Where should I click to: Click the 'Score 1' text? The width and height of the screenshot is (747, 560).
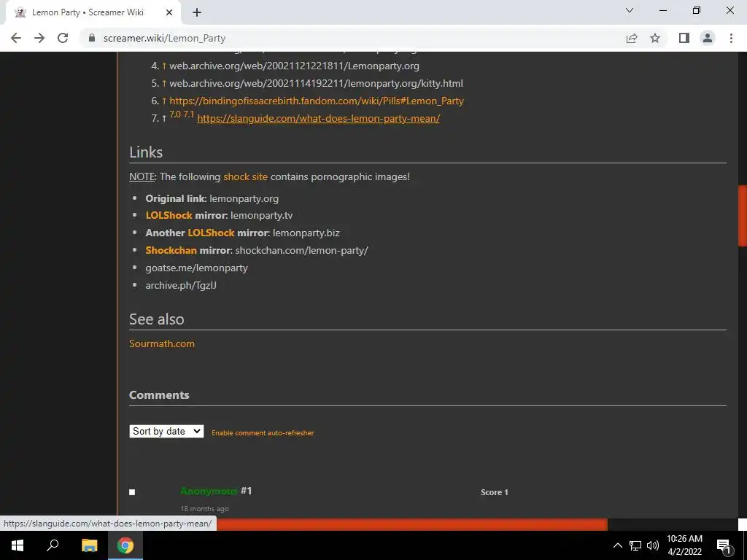[x=495, y=492]
